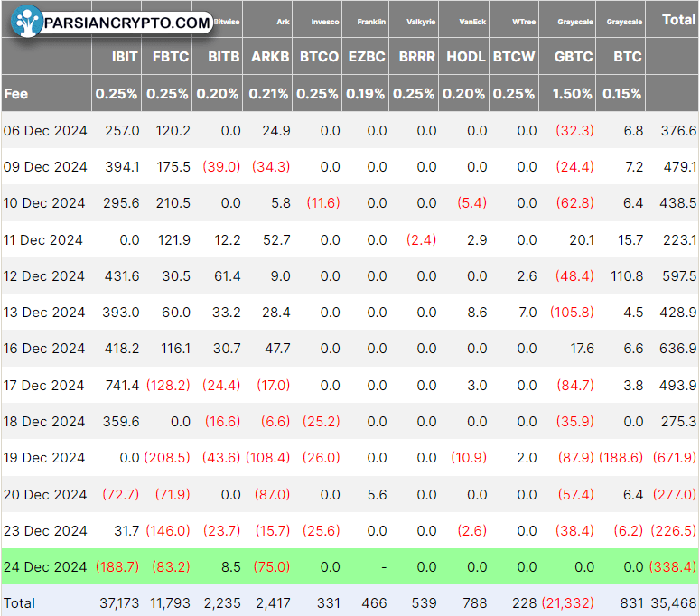Click total value (338.4) on 24 Dec
700x616 pixels.
click(x=673, y=567)
